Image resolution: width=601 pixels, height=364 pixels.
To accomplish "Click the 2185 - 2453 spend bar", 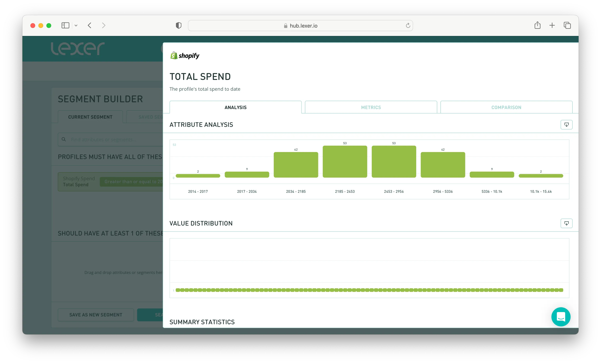I will tap(345, 162).
